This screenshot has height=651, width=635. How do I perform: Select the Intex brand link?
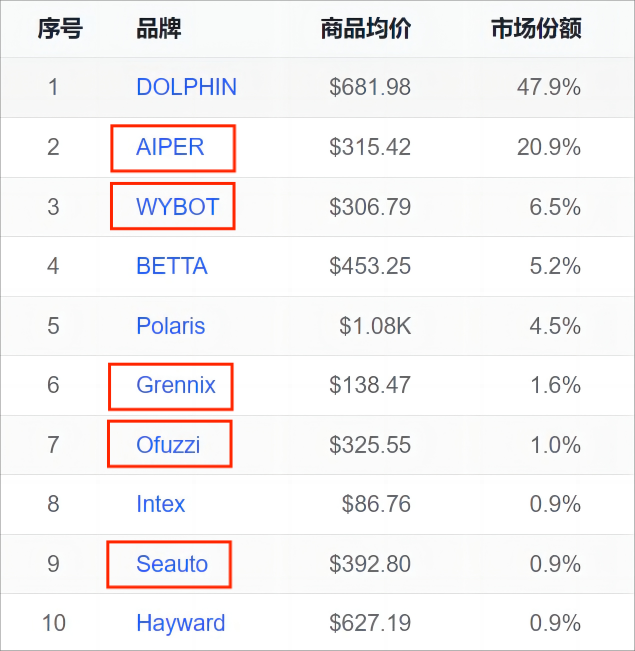[160, 504]
